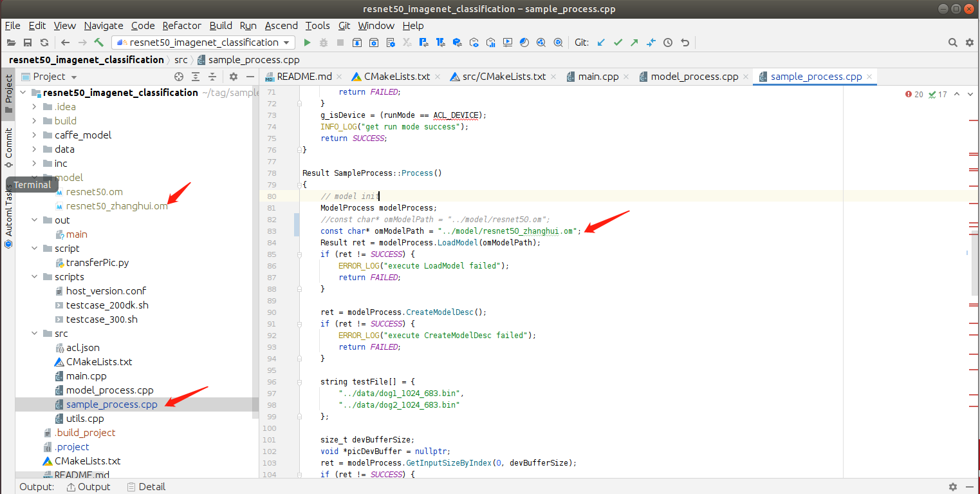The height and width of the screenshot is (494, 980).
Task: Open Git history clock icon
Action: [668, 43]
